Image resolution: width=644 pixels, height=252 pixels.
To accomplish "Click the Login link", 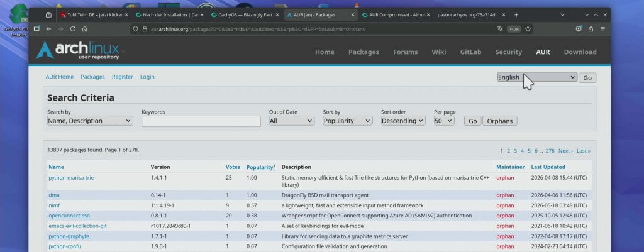I will (x=147, y=77).
